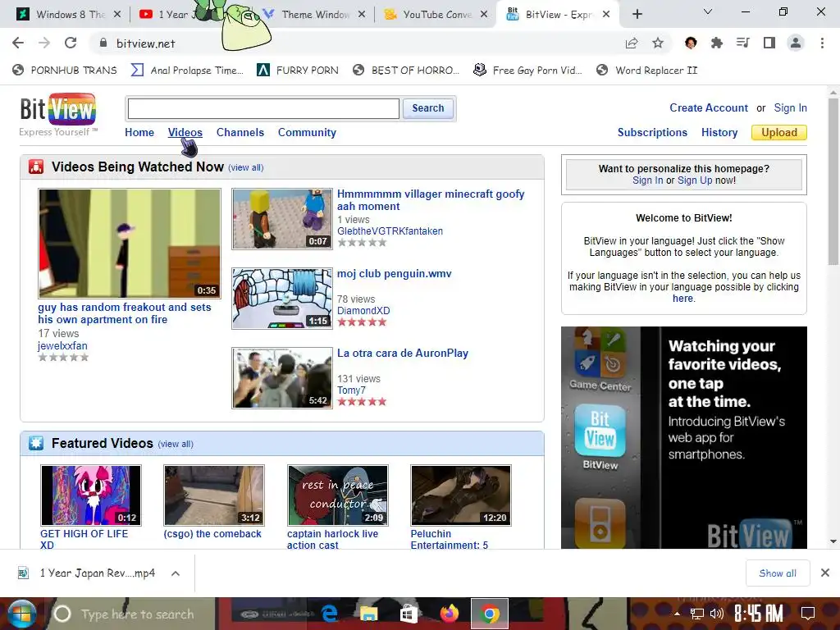Expand options for downloaded 1 Year Japan mp4
The image size is (840, 630).
pos(176,573)
